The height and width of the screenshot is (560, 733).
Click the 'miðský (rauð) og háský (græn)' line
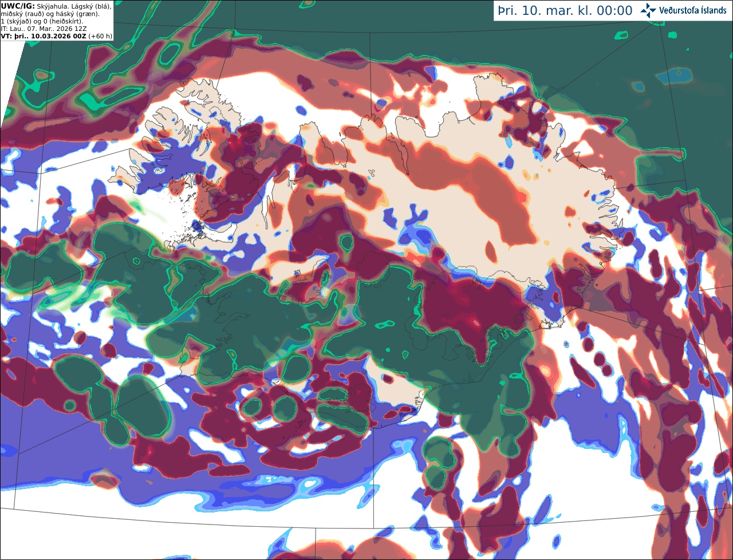tap(50, 14)
